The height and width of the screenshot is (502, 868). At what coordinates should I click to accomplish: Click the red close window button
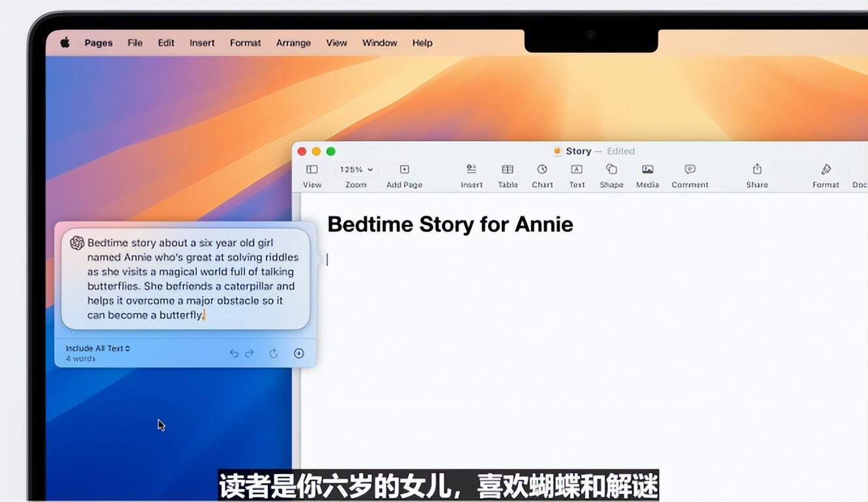click(x=302, y=151)
